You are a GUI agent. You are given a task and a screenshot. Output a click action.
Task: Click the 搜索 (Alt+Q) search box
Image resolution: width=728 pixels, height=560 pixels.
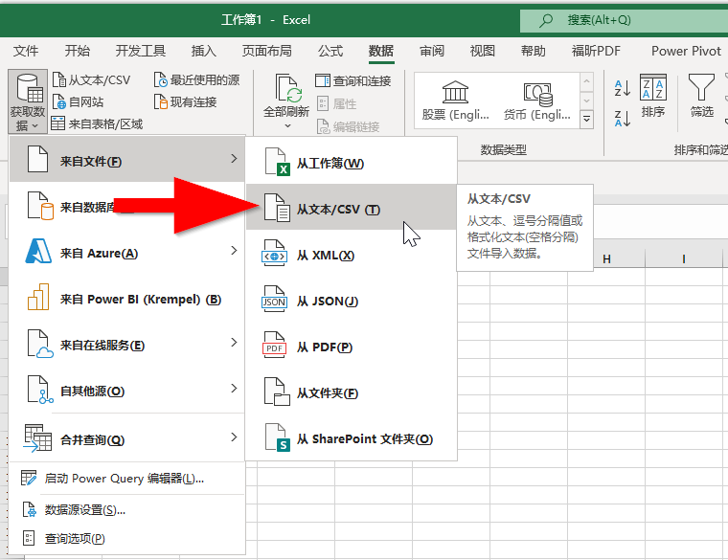(x=624, y=20)
